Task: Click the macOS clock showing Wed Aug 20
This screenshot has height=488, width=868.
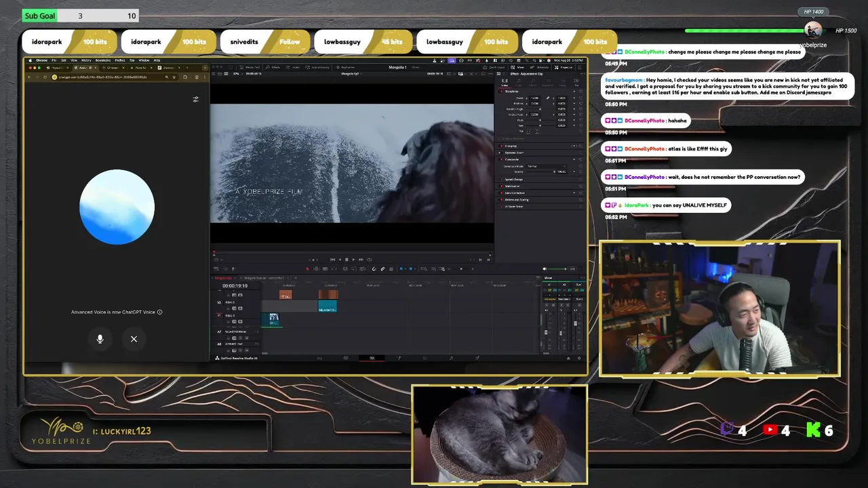Action: pos(568,60)
